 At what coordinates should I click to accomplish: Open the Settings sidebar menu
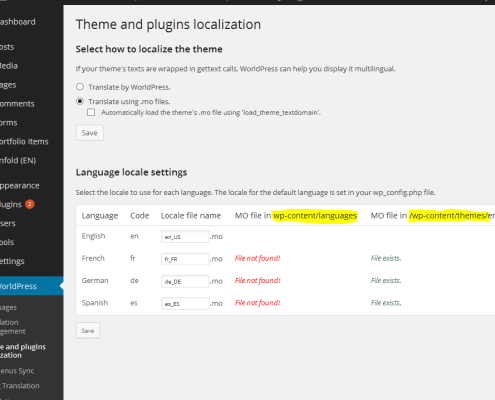pyautogui.click(x=12, y=261)
